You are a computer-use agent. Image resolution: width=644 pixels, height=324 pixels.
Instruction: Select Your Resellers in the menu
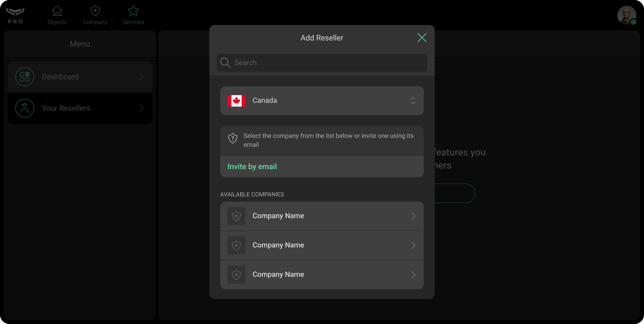pyautogui.click(x=80, y=108)
